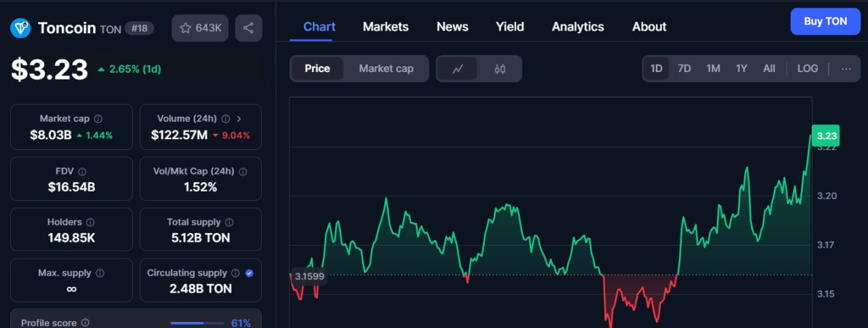
Task: Click the $122.57M volume value
Action: click(179, 135)
